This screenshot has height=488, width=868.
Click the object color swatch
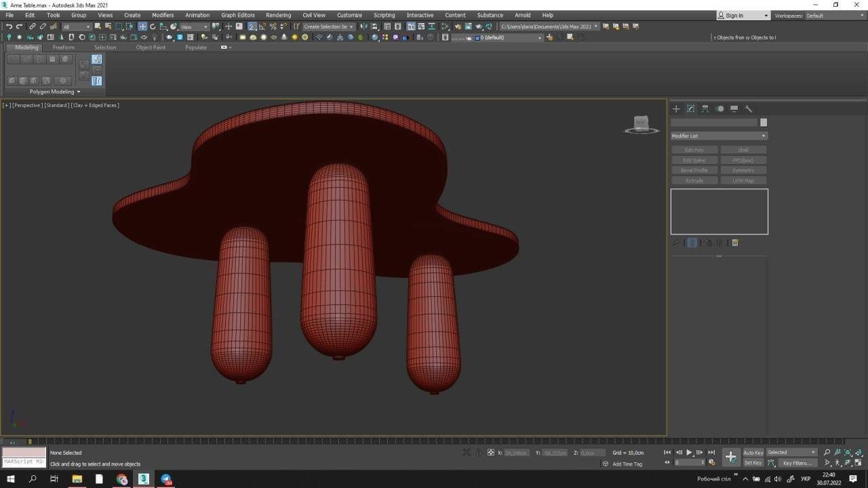(764, 123)
